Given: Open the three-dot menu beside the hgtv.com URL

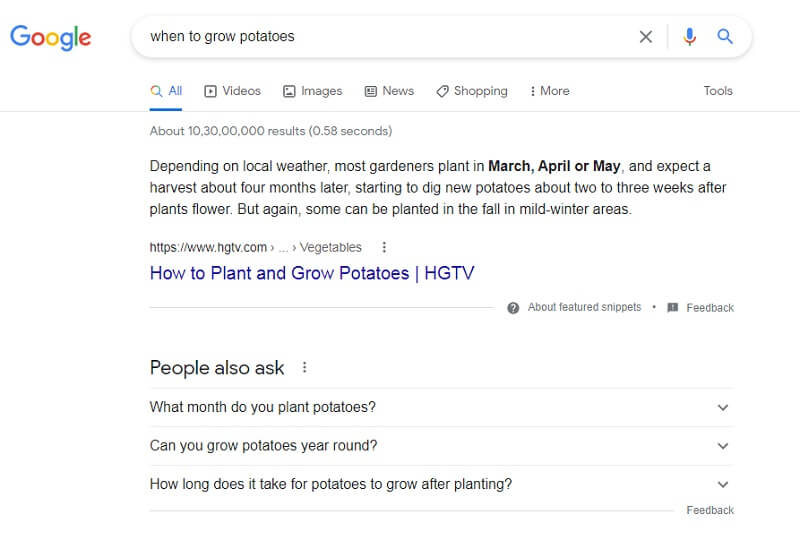Looking at the screenshot, I should (384, 247).
